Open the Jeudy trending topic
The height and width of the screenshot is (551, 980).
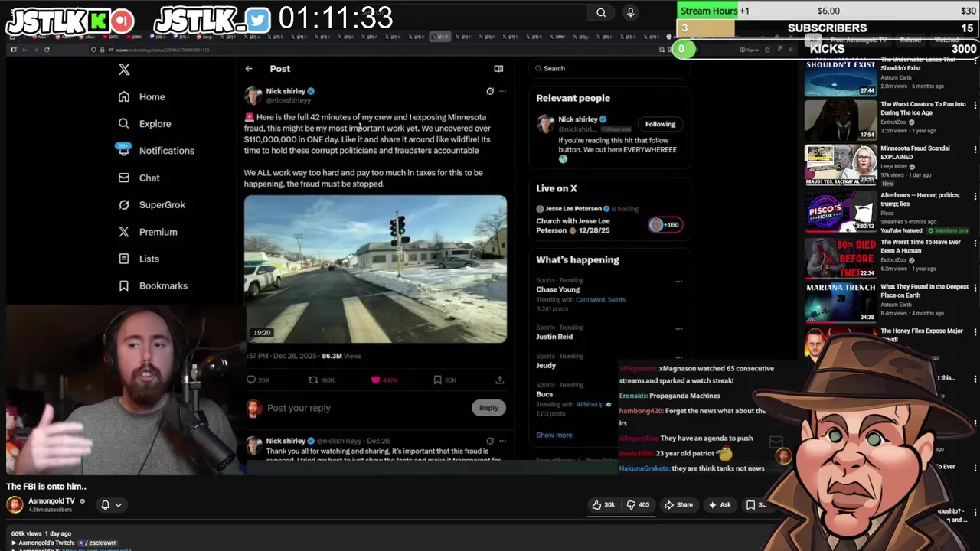pos(546,366)
